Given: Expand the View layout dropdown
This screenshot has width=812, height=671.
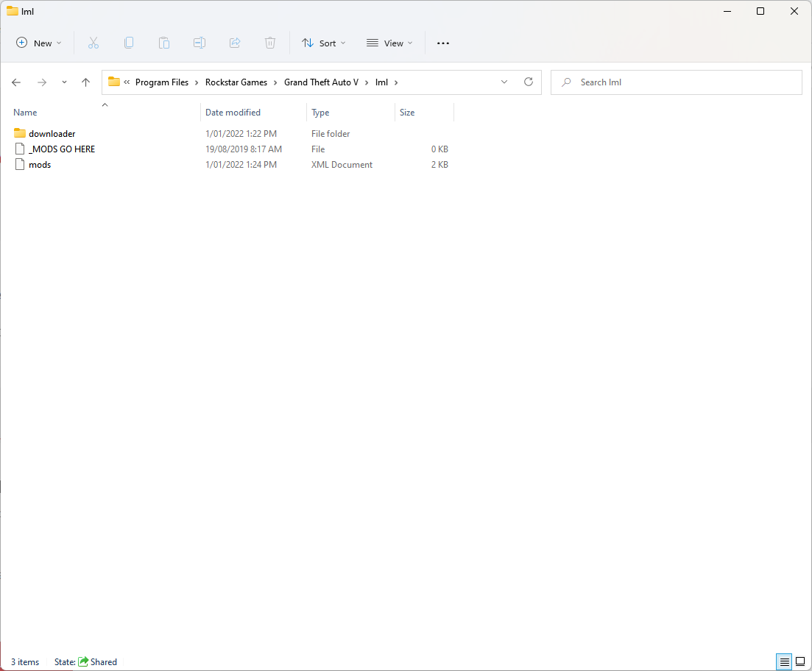Looking at the screenshot, I should coord(389,43).
